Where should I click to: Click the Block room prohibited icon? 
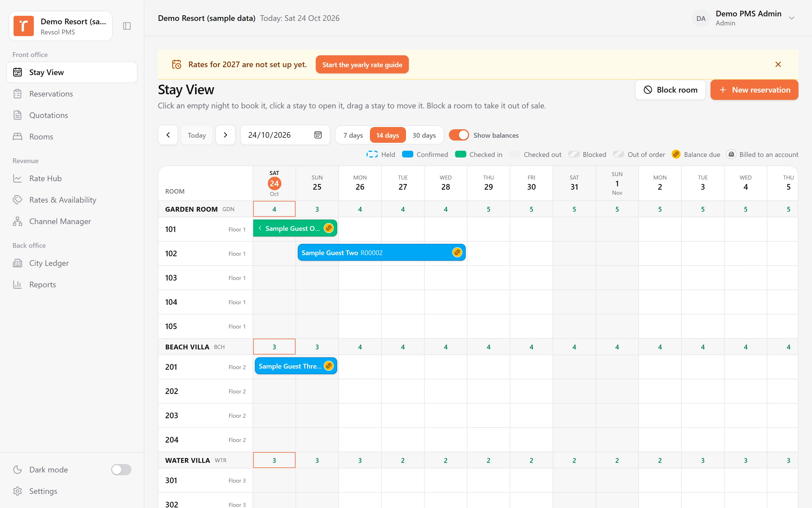click(648, 90)
